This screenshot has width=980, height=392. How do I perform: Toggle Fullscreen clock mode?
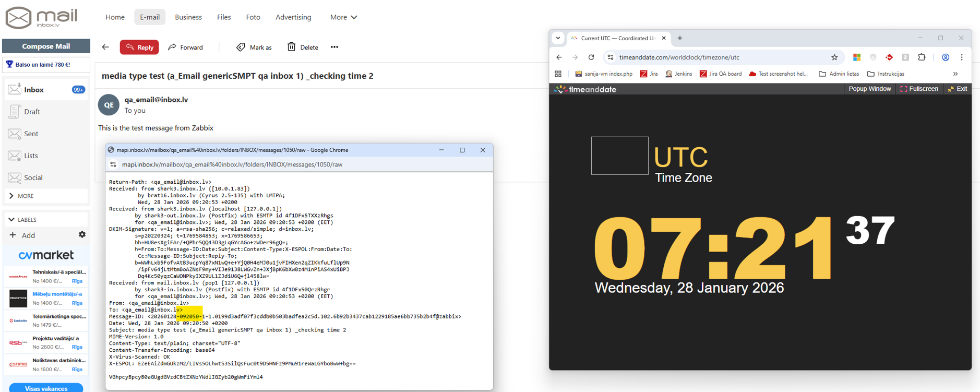(919, 89)
